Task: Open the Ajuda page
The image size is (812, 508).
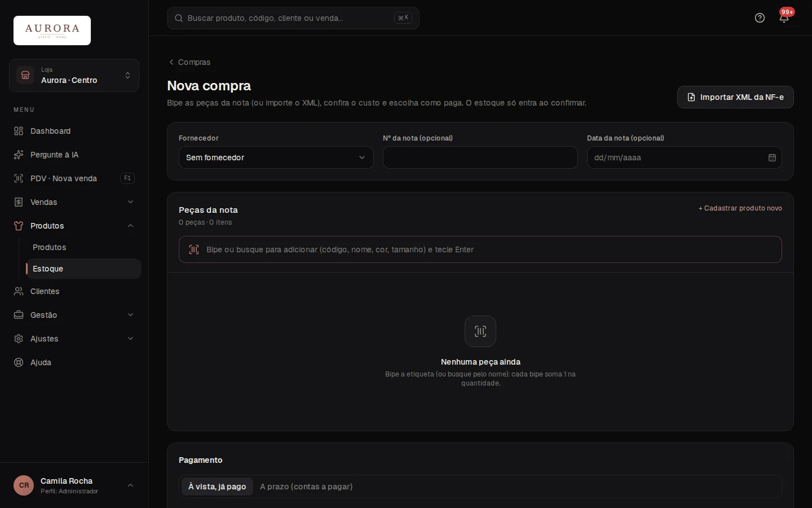Action: point(74,362)
